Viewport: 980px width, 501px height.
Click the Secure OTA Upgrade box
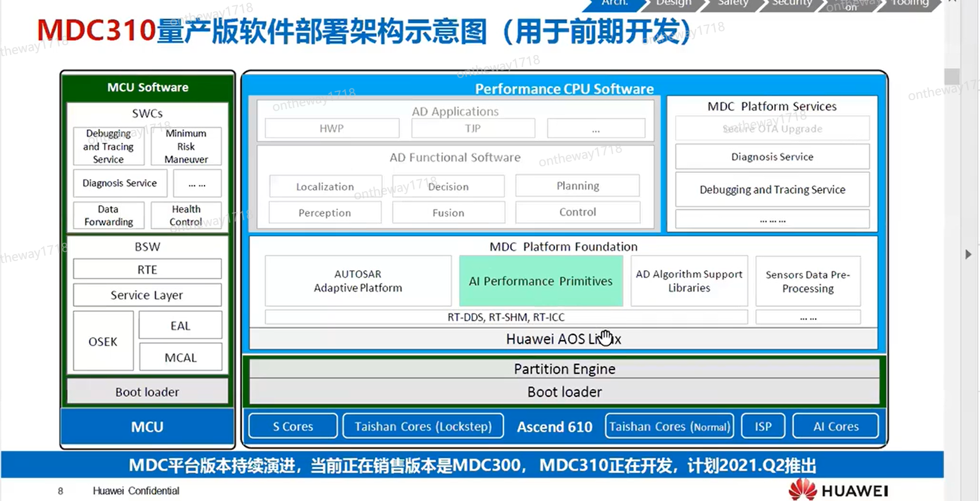(772, 128)
